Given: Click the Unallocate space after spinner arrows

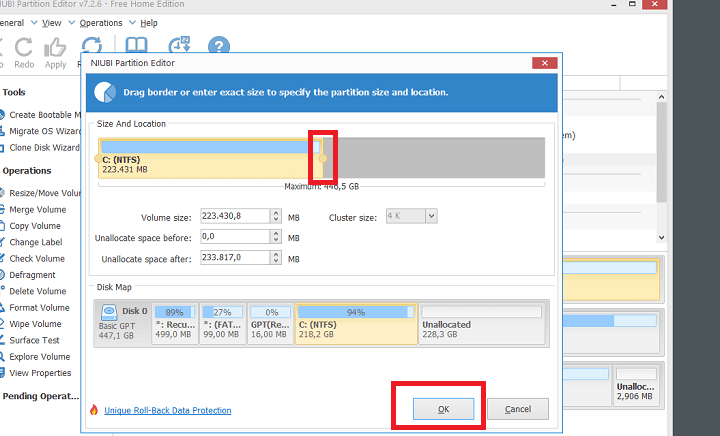Looking at the screenshot, I should [x=276, y=257].
